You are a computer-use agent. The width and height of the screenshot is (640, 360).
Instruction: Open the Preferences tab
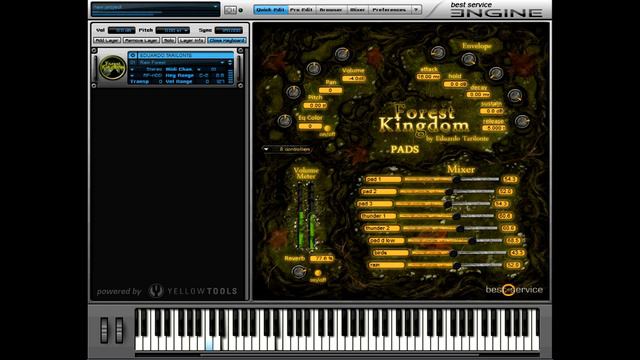tap(389, 9)
